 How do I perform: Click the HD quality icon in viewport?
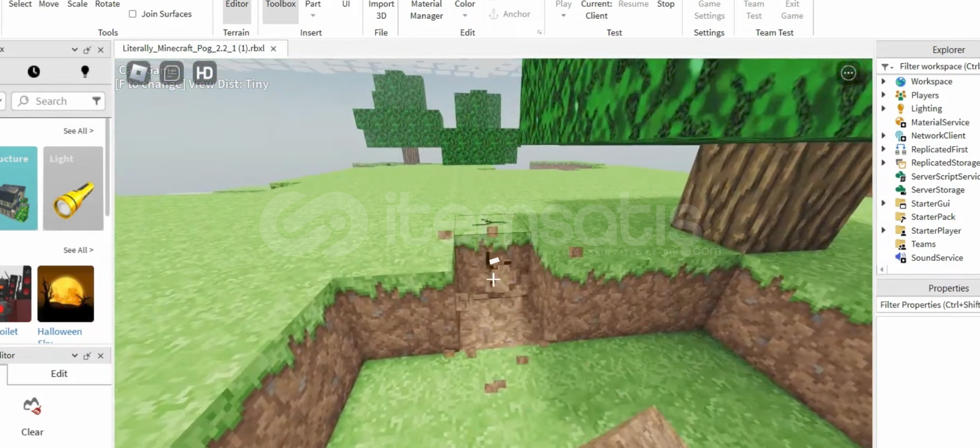(204, 73)
